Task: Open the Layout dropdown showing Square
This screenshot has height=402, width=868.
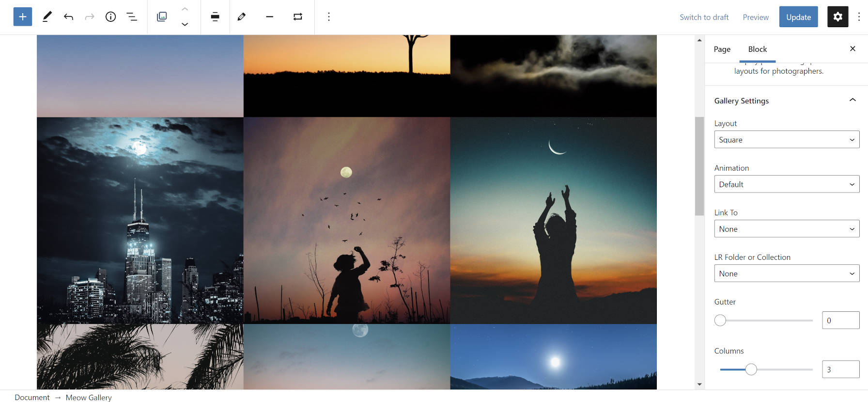Action: click(x=787, y=140)
